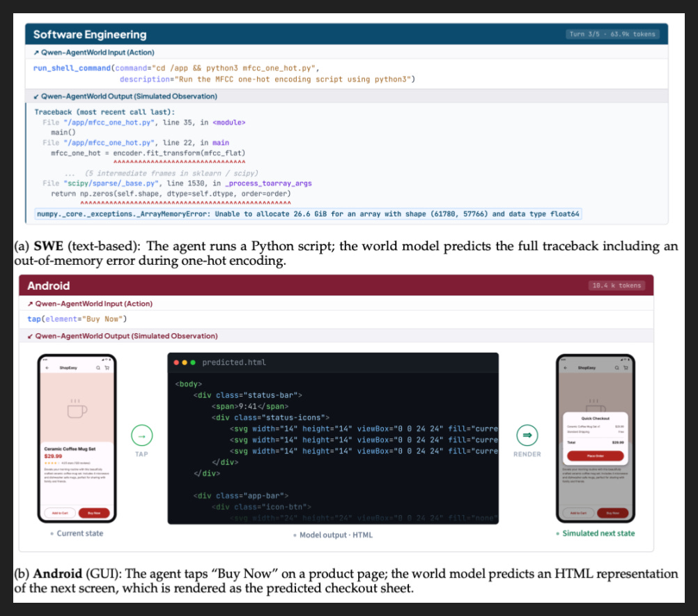
Task: Tap the red Place Order button
Action: pyautogui.click(x=595, y=456)
